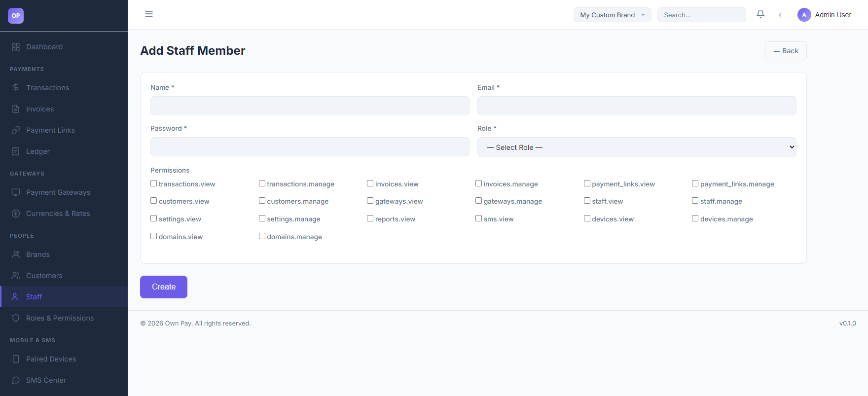The image size is (868, 396).
Task: Toggle dark mode moon icon
Action: (781, 15)
